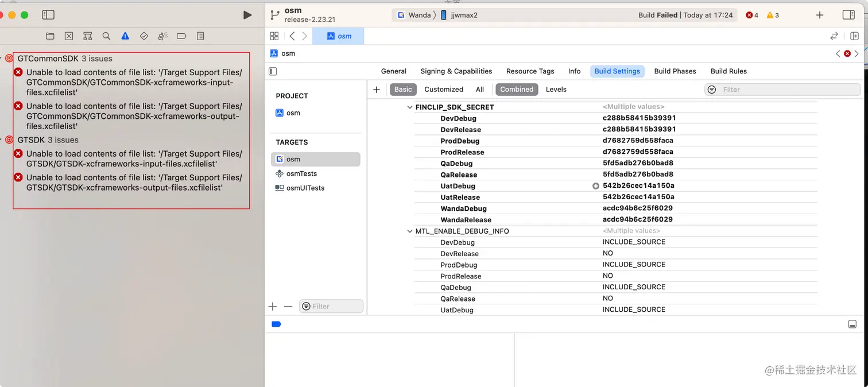
Task: Click the DevDebug value c288b58415b39391
Action: pos(639,118)
